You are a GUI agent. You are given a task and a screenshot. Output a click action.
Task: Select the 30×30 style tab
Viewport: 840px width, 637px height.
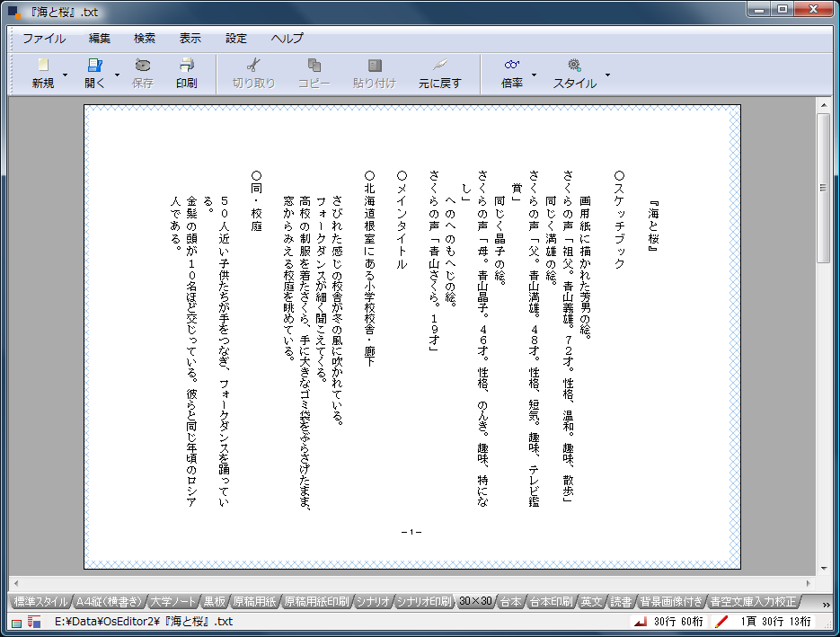(x=475, y=601)
